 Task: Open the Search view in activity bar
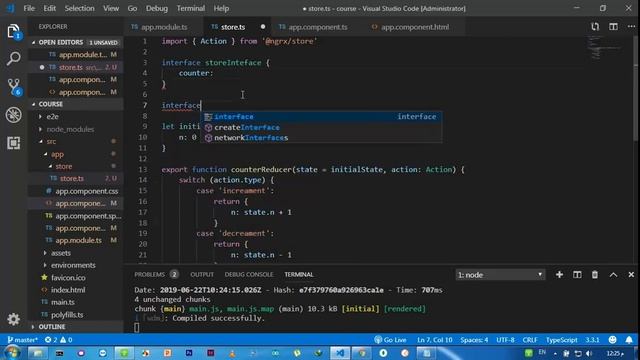[x=13, y=59]
